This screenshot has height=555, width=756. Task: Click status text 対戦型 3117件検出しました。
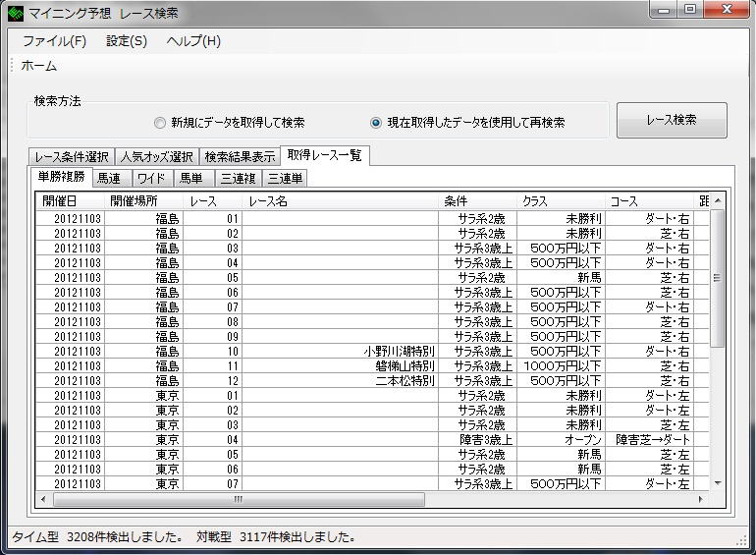[276, 536]
